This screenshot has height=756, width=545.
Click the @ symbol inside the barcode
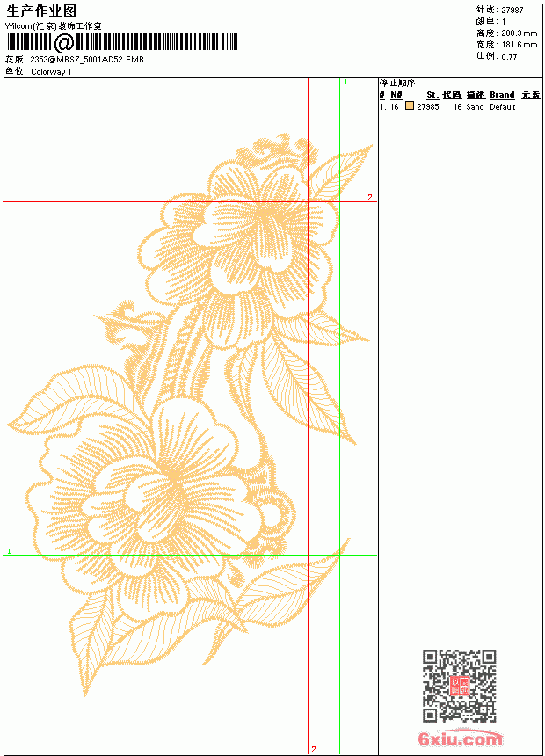click(63, 42)
